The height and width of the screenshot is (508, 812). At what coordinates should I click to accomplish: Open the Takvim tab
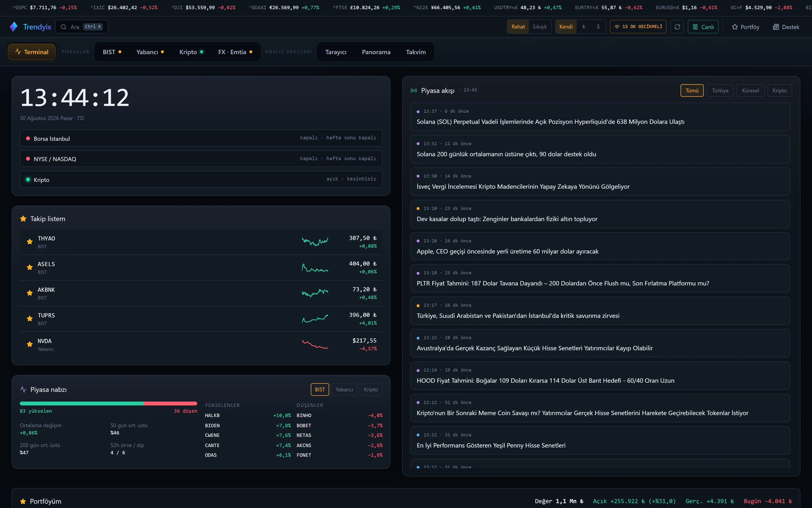coord(416,52)
